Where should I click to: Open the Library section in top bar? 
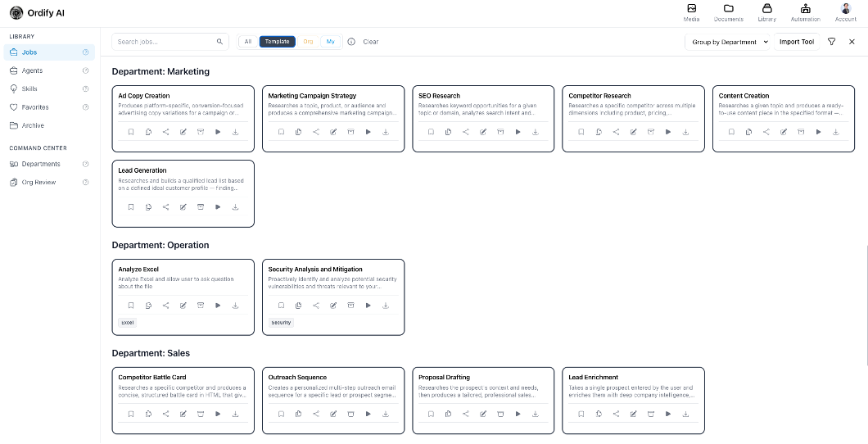click(x=766, y=13)
